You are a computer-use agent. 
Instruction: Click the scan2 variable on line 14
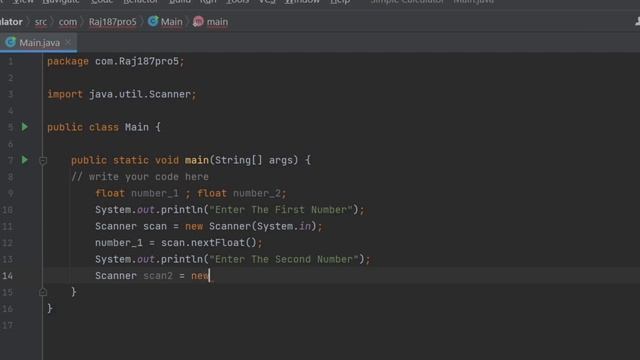pyautogui.click(x=158, y=276)
